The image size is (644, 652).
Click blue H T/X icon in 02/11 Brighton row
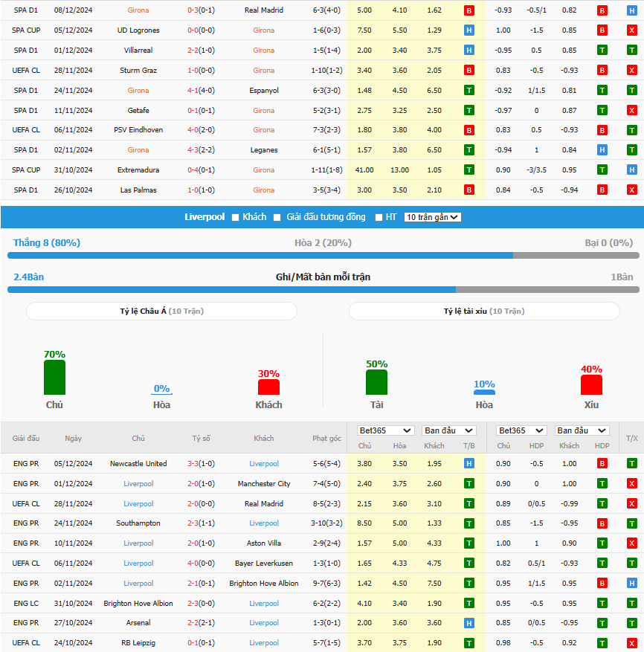(631, 584)
